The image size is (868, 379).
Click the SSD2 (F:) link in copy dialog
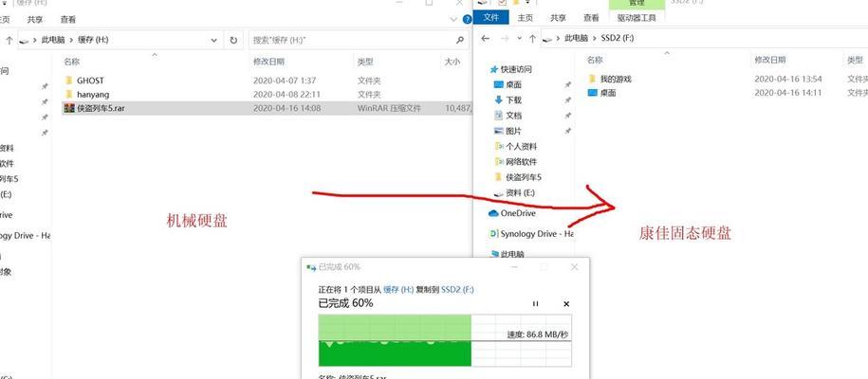pyautogui.click(x=457, y=289)
